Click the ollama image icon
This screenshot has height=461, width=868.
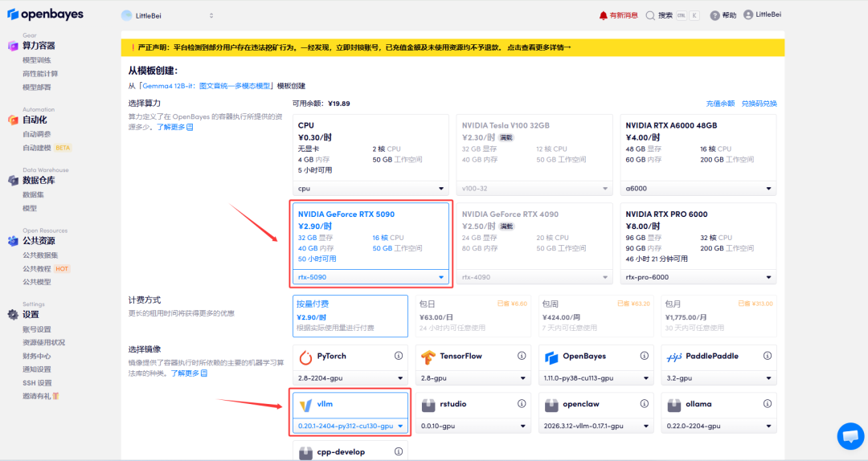point(674,406)
